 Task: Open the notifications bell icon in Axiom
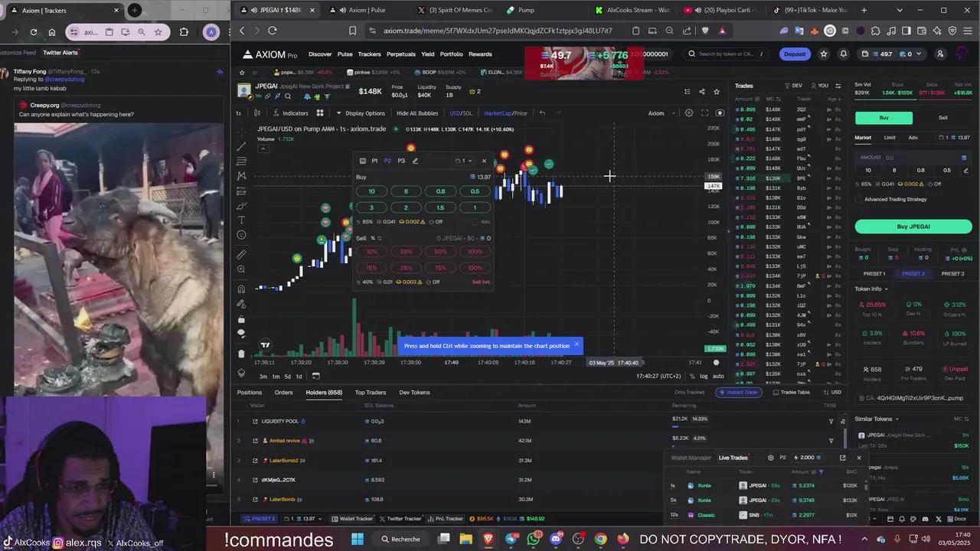[x=844, y=54]
